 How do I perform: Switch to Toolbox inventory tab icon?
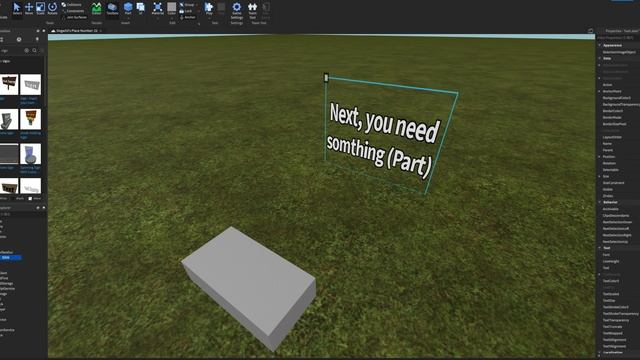(x=1, y=40)
